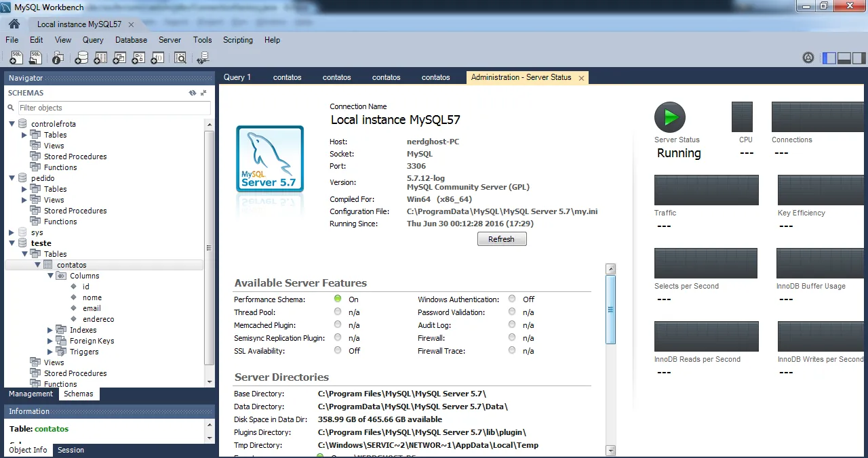Search table data icon in toolbar
Viewport: 868px width, 458px height.
pyautogui.click(x=180, y=58)
